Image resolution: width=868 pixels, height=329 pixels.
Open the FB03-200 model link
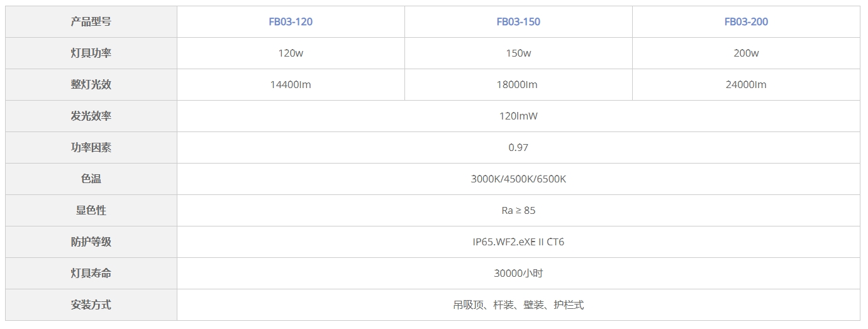[x=746, y=22]
